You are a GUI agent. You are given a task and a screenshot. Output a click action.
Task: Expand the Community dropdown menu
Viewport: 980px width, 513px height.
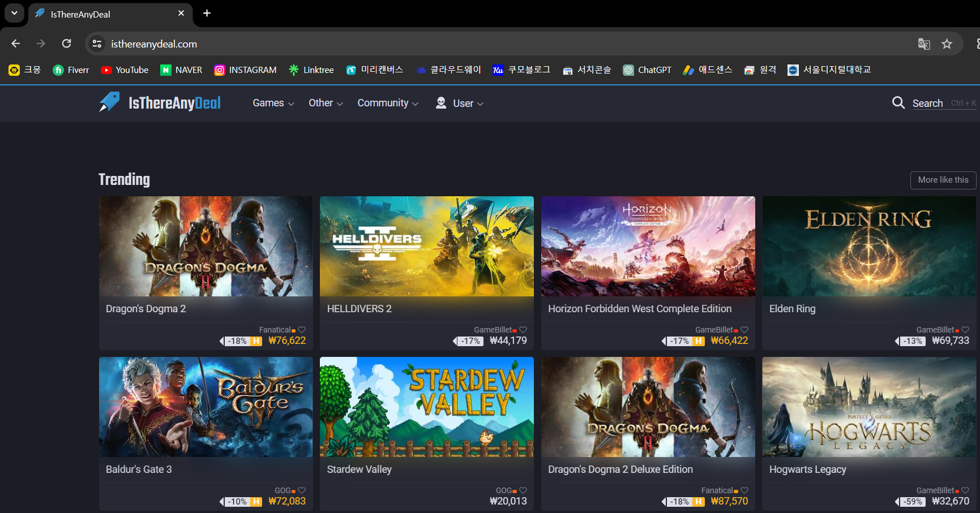(387, 103)
